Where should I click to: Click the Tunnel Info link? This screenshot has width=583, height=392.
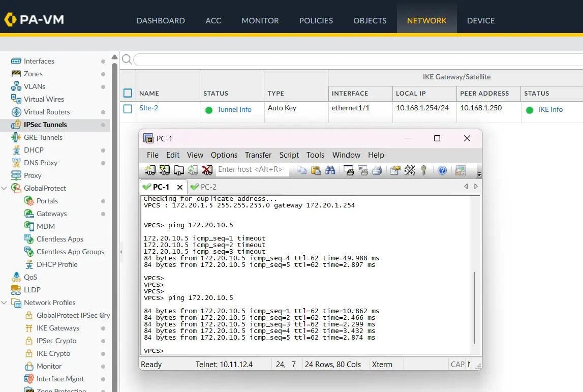pyautogui.click(x=234, y=109)
